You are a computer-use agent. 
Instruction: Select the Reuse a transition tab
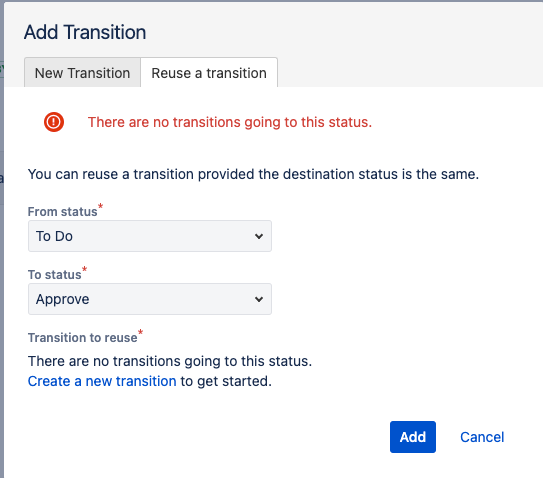(x=209, y=73)
